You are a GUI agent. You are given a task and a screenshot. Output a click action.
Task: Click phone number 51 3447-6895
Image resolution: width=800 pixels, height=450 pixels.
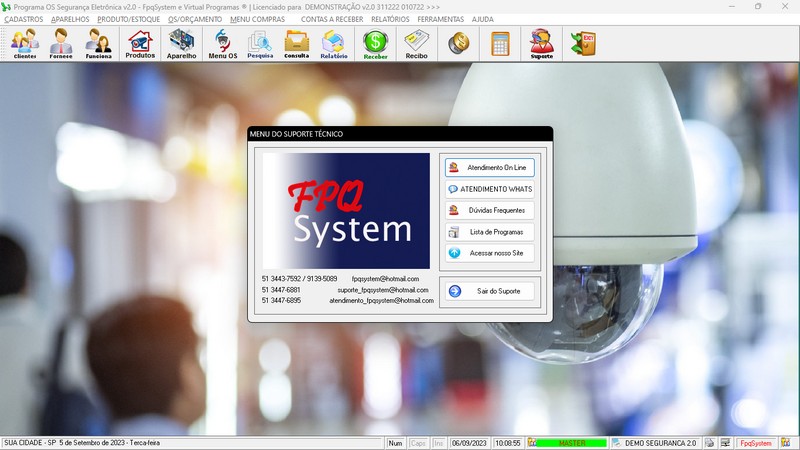281,301
